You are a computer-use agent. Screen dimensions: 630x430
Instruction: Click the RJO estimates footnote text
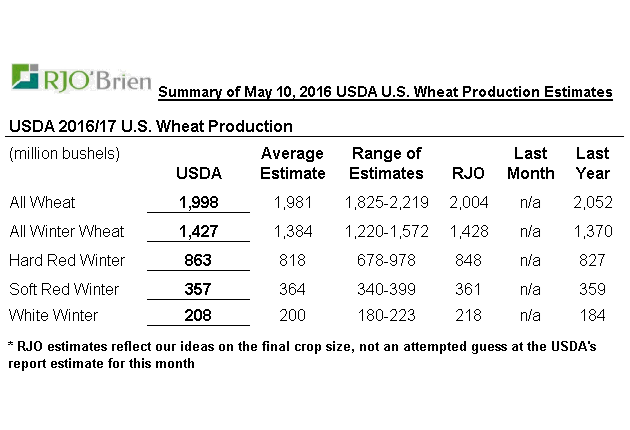tap(308, 355)
